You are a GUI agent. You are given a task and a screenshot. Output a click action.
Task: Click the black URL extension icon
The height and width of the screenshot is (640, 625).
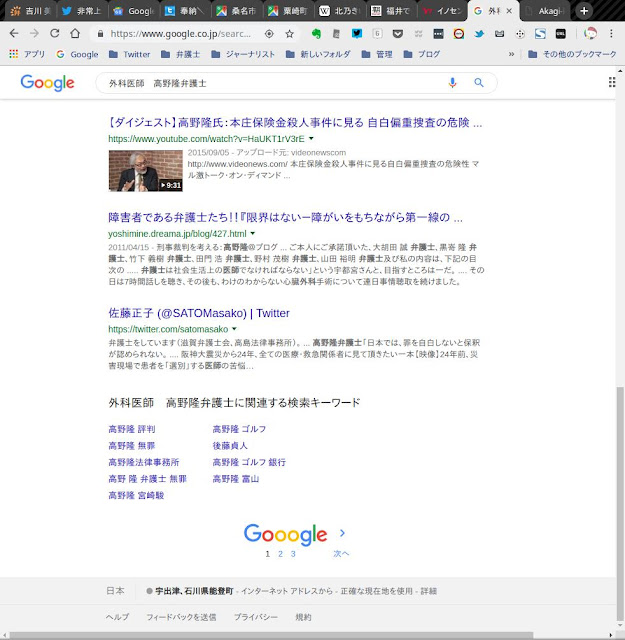(561, 34)
